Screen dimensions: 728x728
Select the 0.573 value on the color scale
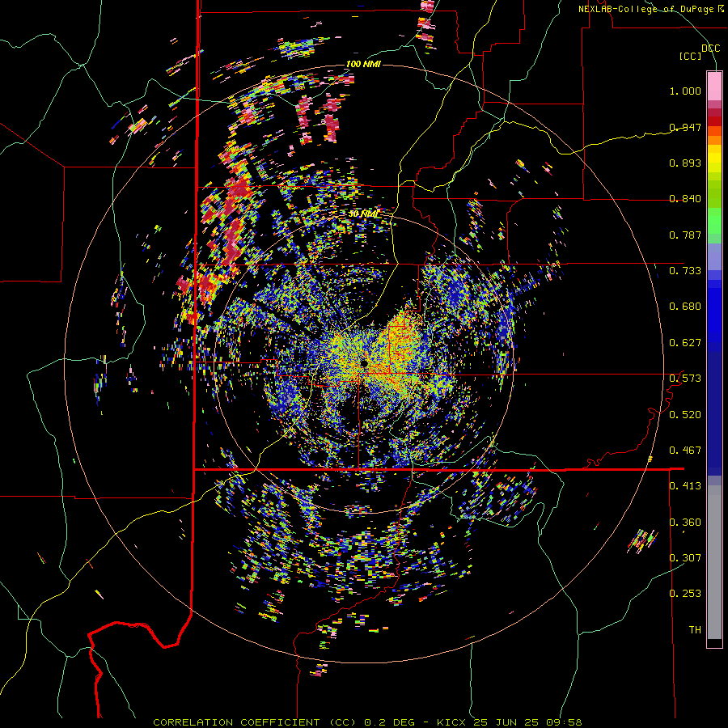click(x=685, y=379)
